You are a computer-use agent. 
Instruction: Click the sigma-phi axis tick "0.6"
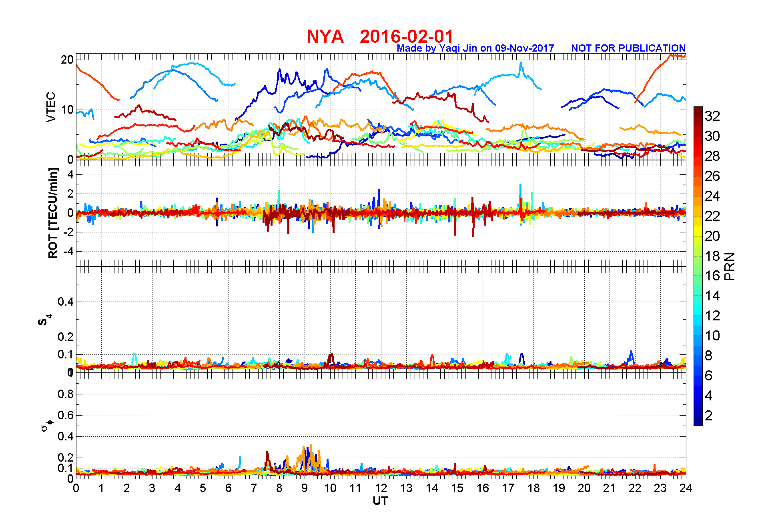coord(66,415)
